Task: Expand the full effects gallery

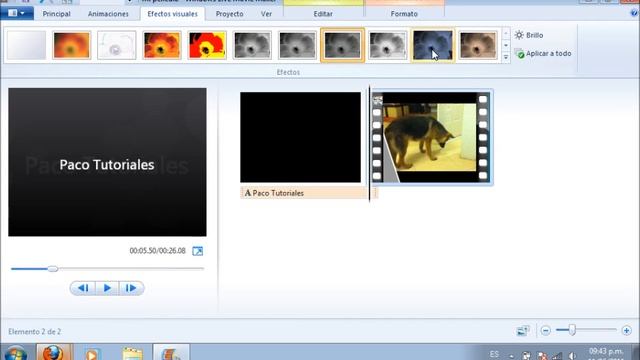Action: 506,57
